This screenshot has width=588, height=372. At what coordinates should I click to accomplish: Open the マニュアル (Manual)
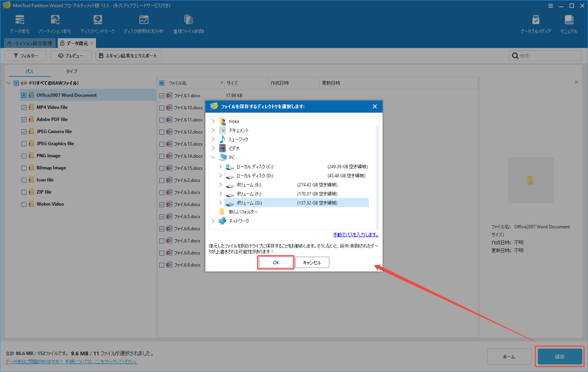(x=568, y=23)
